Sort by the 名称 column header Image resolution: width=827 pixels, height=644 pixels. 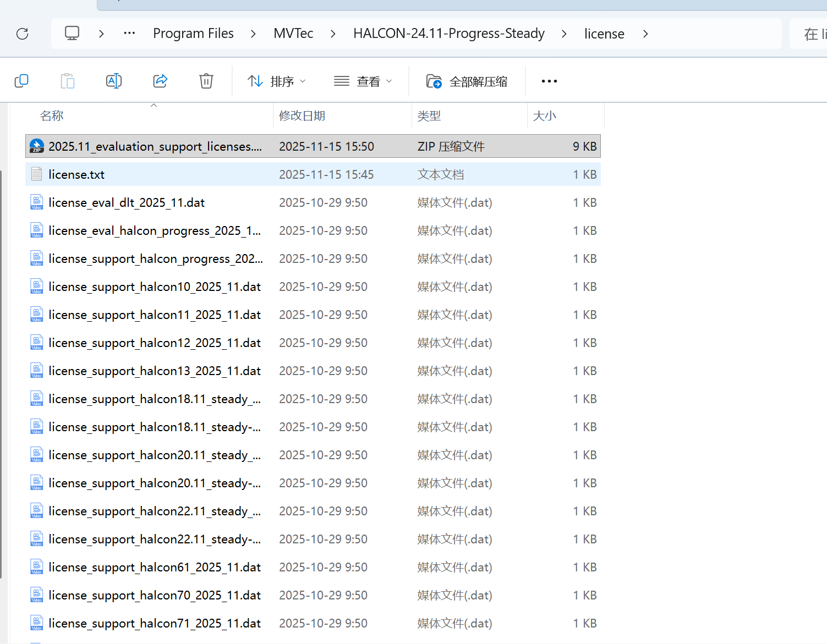pyautogui.click(x=52, y=115)
